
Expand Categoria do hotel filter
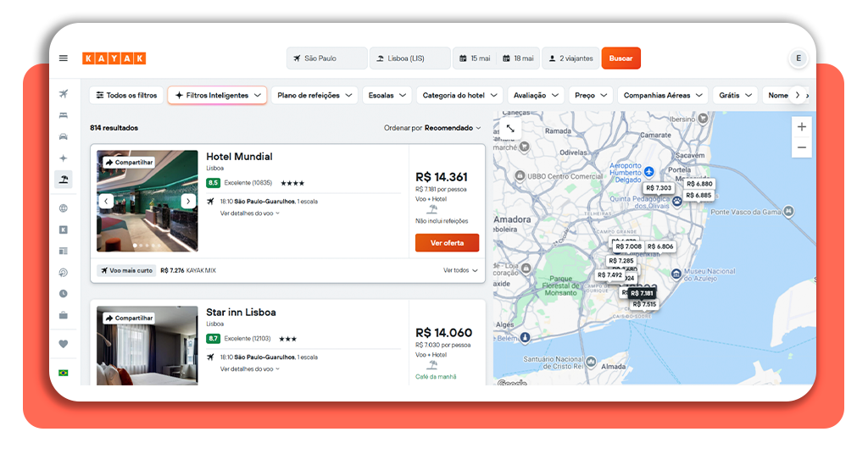pyautogui.click(x=459, y=95)
